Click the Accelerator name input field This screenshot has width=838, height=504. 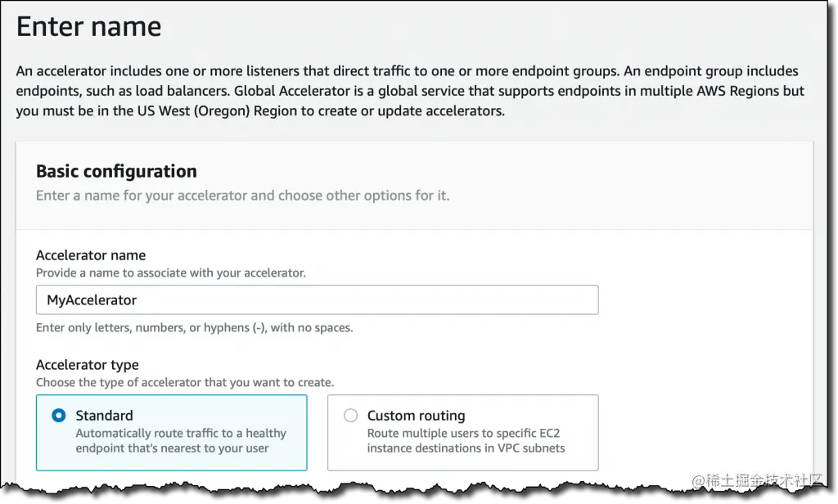pos(317,300)
